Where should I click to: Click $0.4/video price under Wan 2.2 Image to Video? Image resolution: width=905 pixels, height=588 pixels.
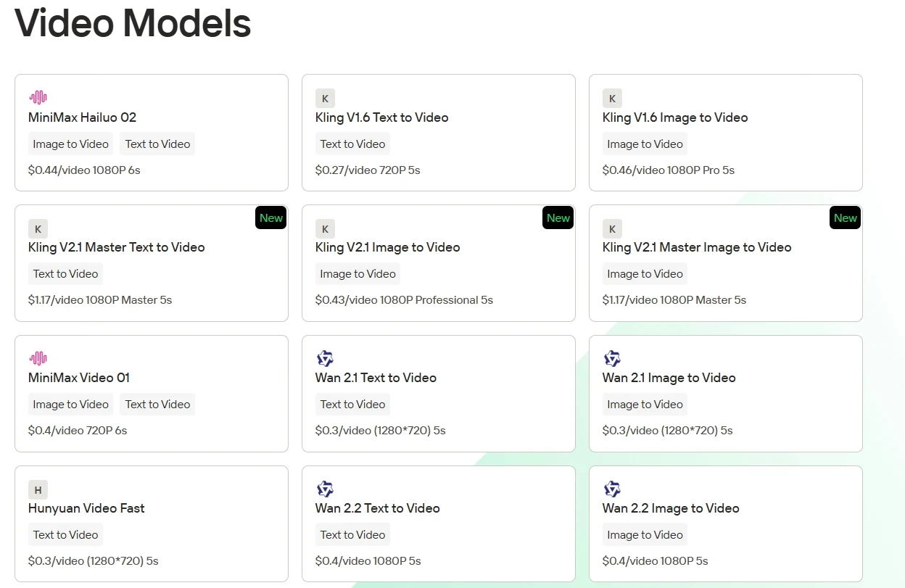(x=655, y=560)
